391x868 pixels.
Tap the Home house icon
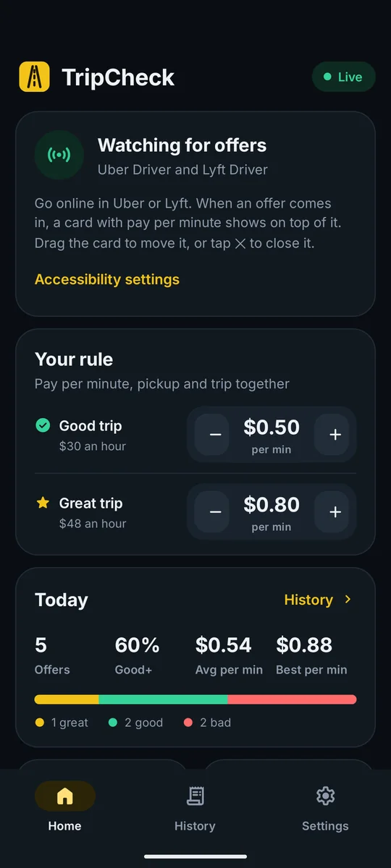65,796
